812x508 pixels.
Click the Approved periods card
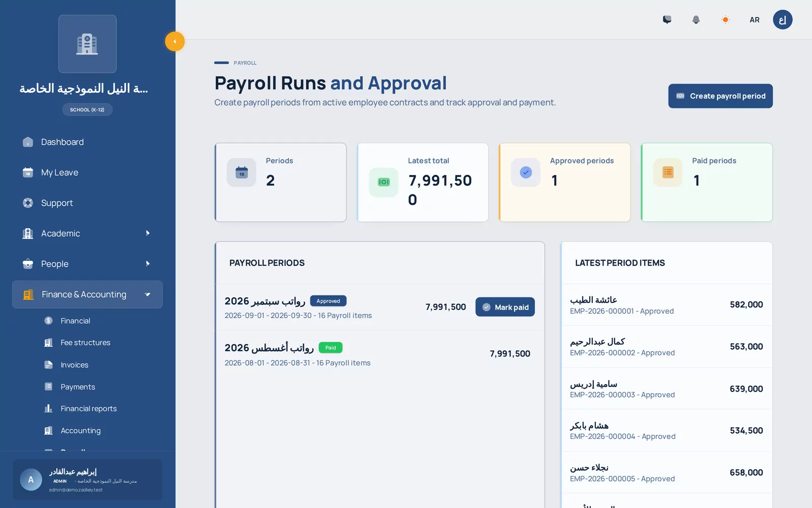[565, 182]
